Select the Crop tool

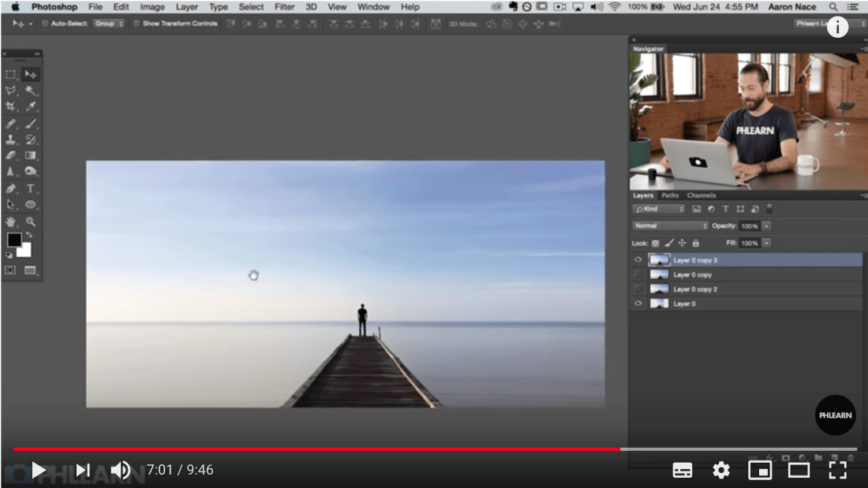[x=11, y=106]
